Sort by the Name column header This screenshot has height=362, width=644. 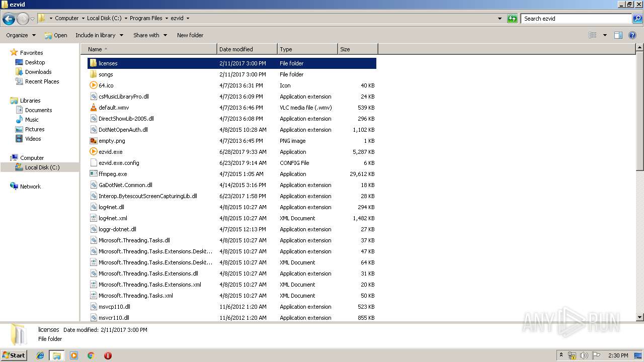click(149, 49)
